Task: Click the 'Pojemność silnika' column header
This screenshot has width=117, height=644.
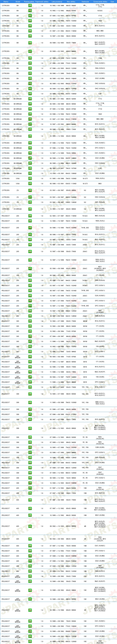Action: point(42,1)
